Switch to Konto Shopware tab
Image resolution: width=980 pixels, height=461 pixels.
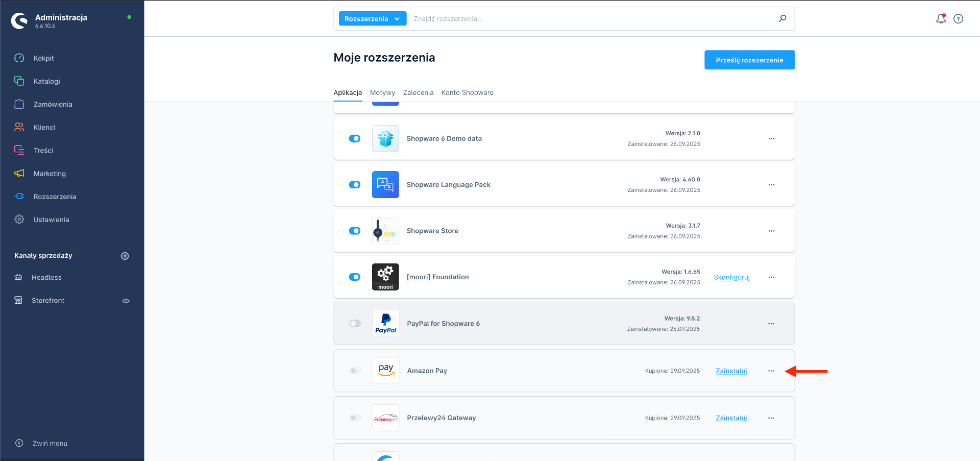tap(467, 93)
